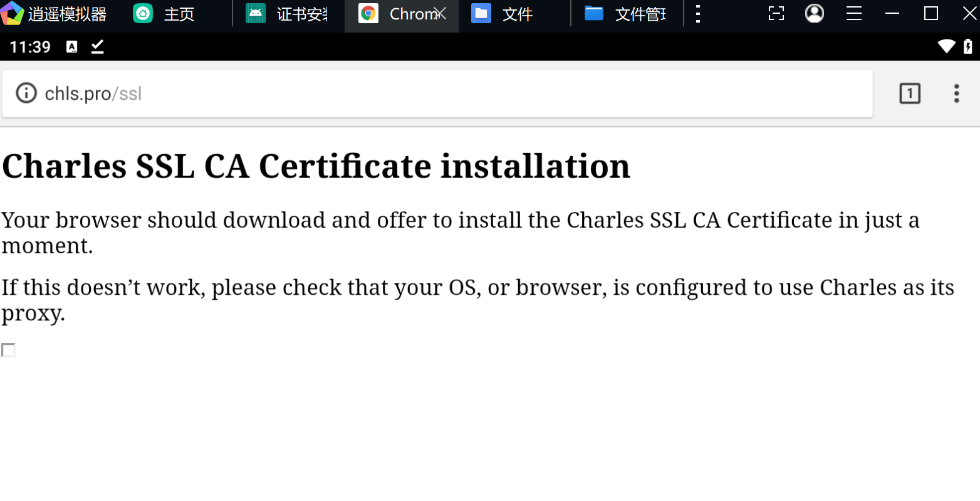Open the 证书安装 certificate installer tab
980x501 pixels.
[288, 14]
